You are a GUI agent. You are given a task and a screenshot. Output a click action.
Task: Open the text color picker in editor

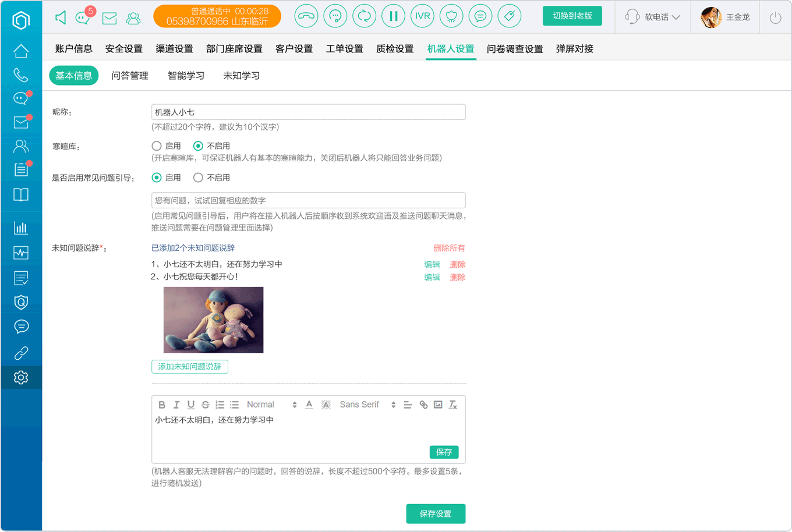tap(309, 405)
